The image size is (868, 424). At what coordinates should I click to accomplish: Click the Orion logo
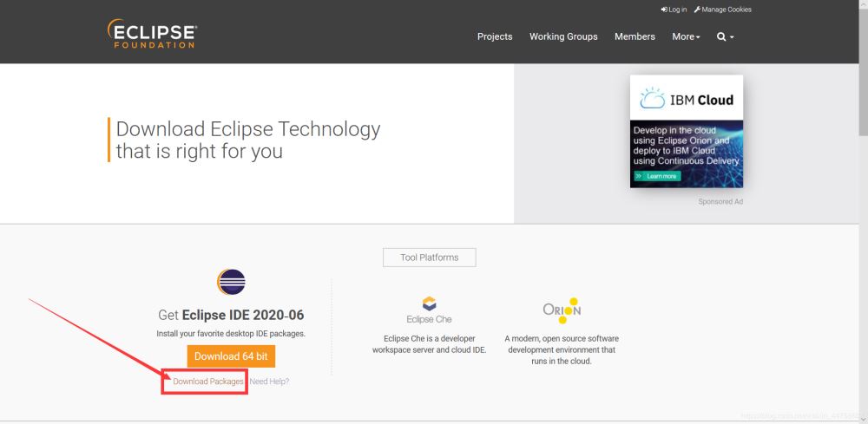click(x=562, y=310)
